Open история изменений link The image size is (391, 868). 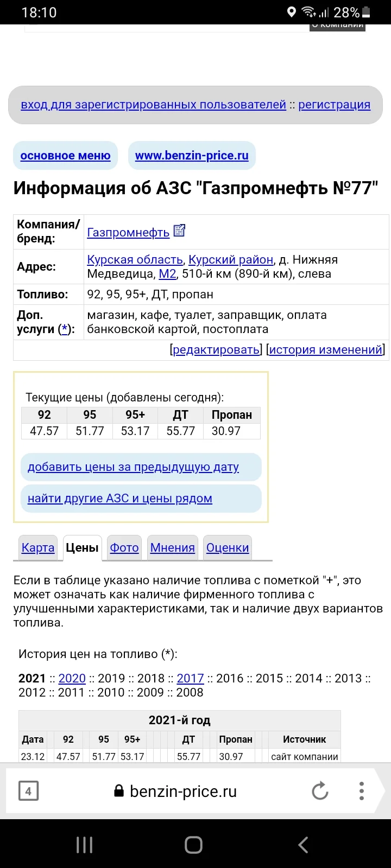(326, 349)
